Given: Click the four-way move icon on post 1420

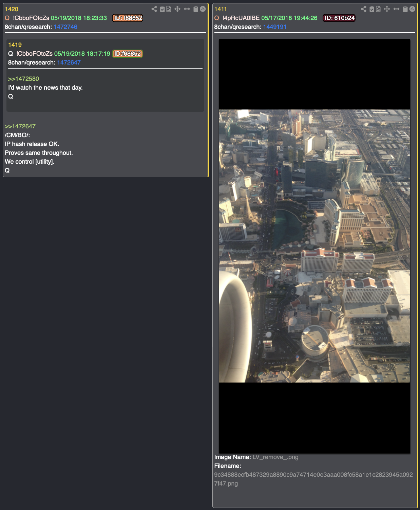Looking at the screenshot, I should [177, 9].
